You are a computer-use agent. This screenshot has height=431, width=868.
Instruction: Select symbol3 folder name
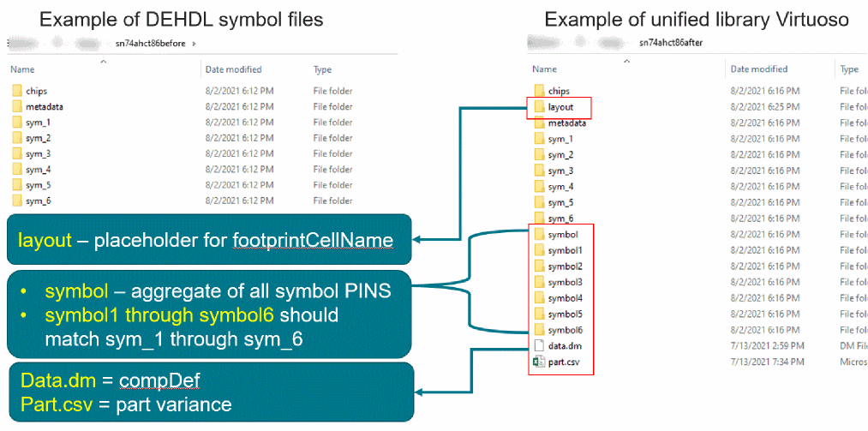tap(565, 282)
